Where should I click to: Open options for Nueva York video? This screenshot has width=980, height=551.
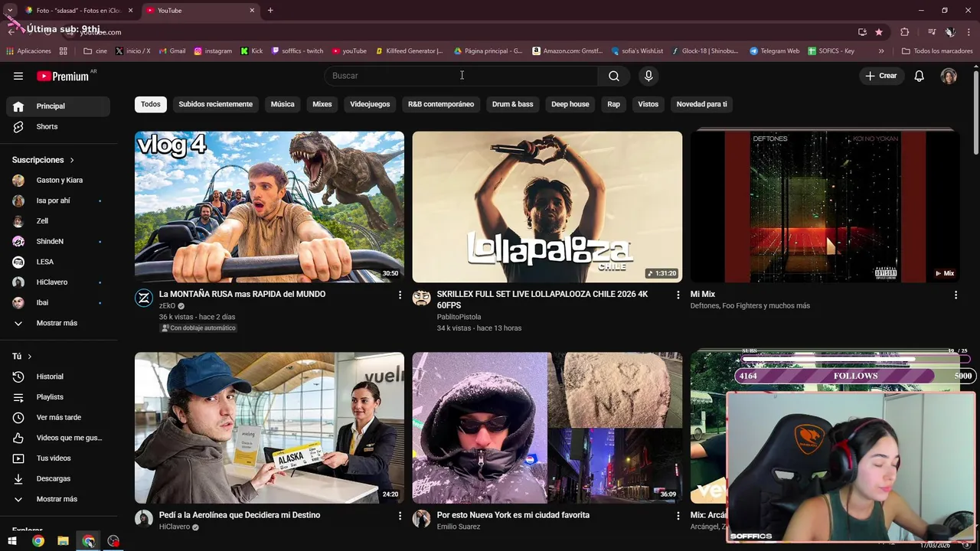pos(678,516)
